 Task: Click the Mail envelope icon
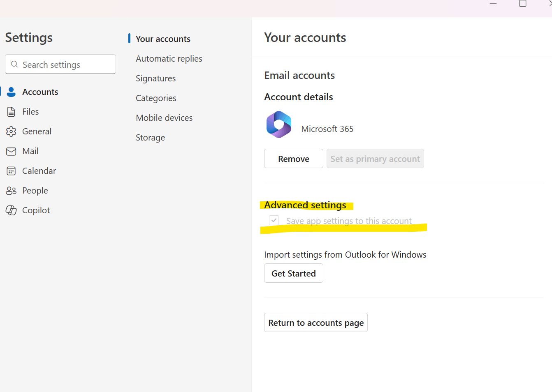11,151
